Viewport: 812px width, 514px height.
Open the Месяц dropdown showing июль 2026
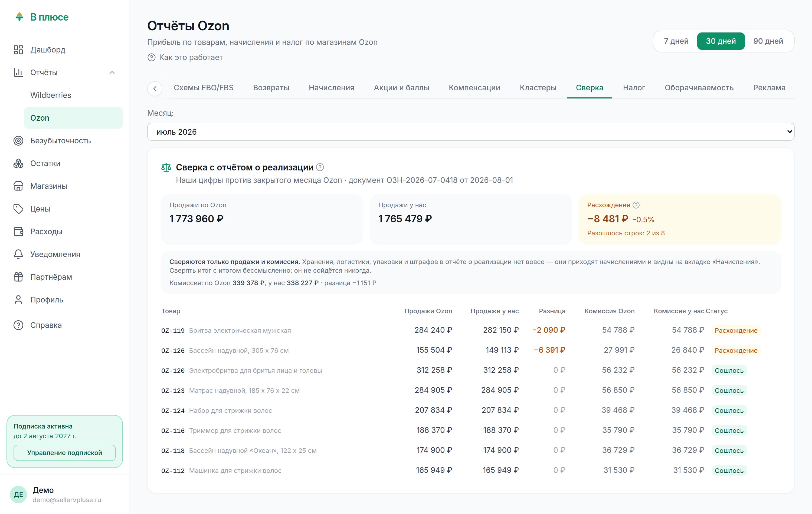coord(471,132)
